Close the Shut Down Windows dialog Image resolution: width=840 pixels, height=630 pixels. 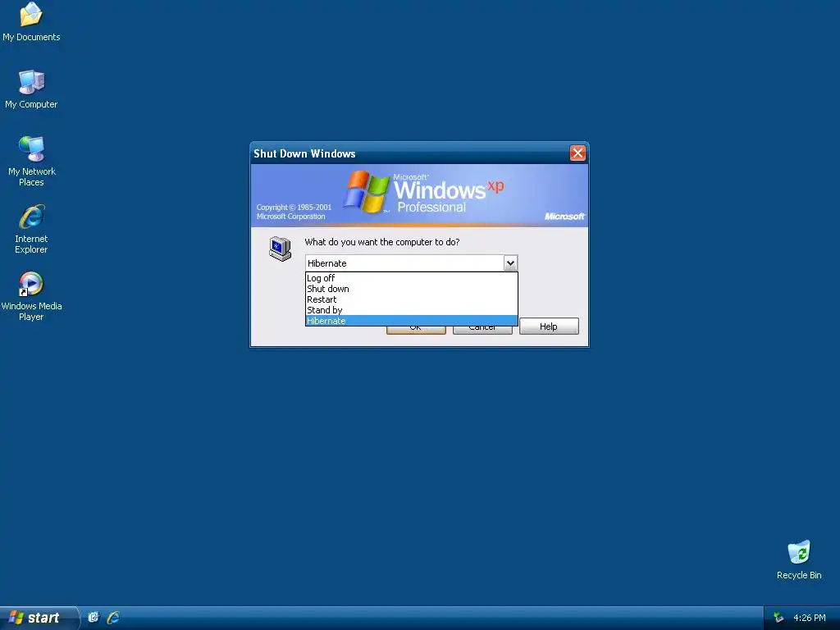coord(577,153)
